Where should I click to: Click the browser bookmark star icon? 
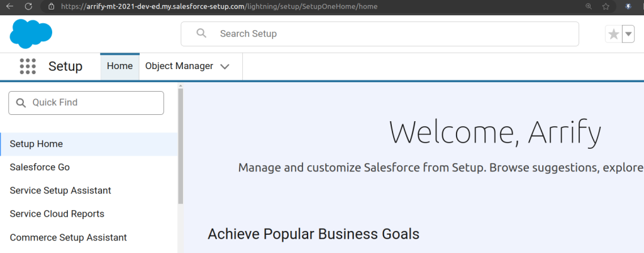(606, 6)
